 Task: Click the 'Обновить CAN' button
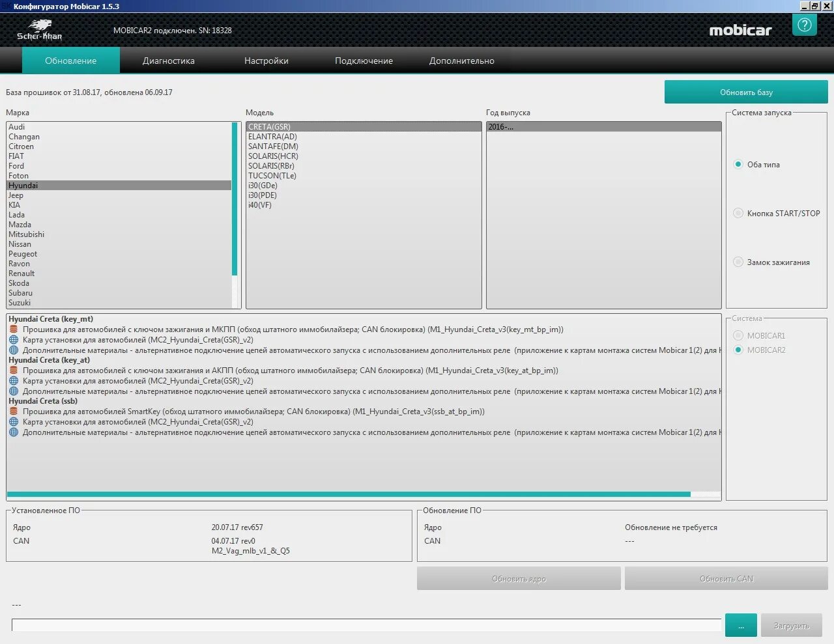[x=726, y=578]
